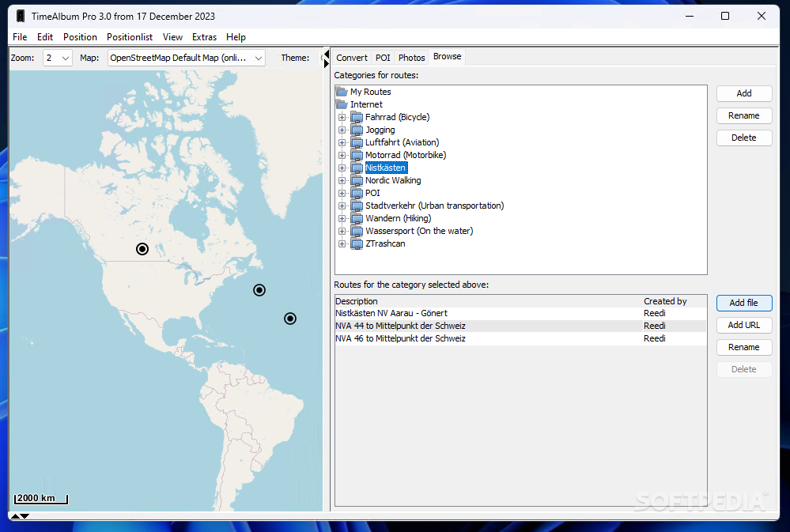Image resolution: width=790 pixels, height=532 pixels.
Task: Select the Wandern (Hiking) tree label
Action: 398,218
